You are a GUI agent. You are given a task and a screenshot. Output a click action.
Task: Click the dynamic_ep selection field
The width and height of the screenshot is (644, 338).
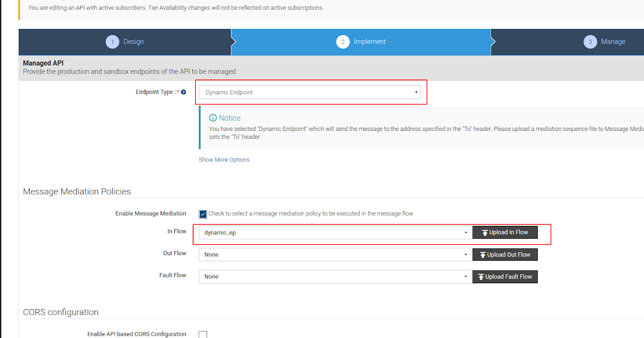click(322, 232)
